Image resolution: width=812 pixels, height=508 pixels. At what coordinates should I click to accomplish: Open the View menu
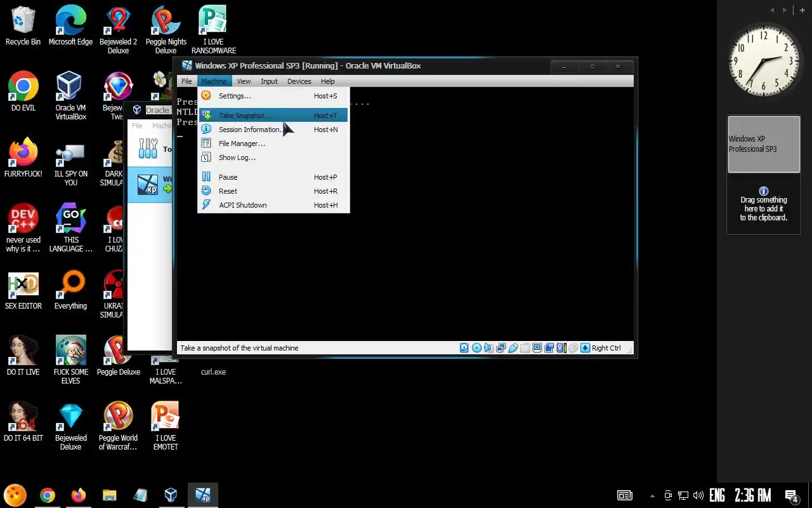point(244,81)
